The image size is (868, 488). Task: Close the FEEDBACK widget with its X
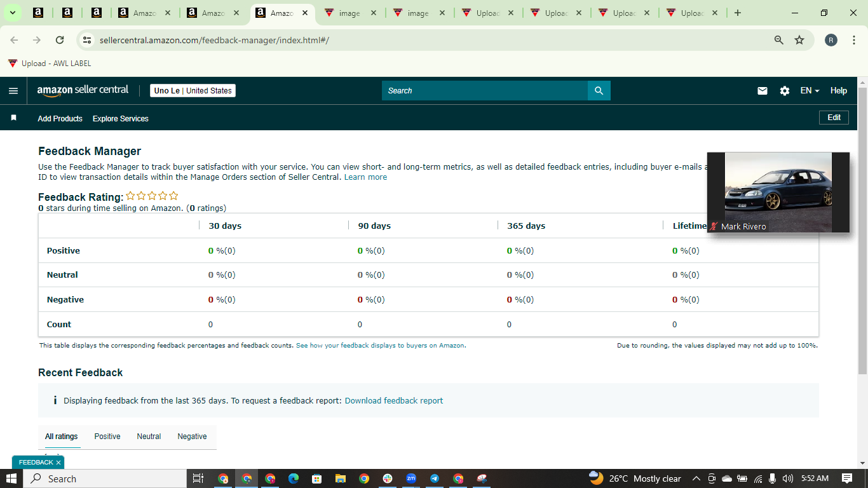(x=58, y=463)
